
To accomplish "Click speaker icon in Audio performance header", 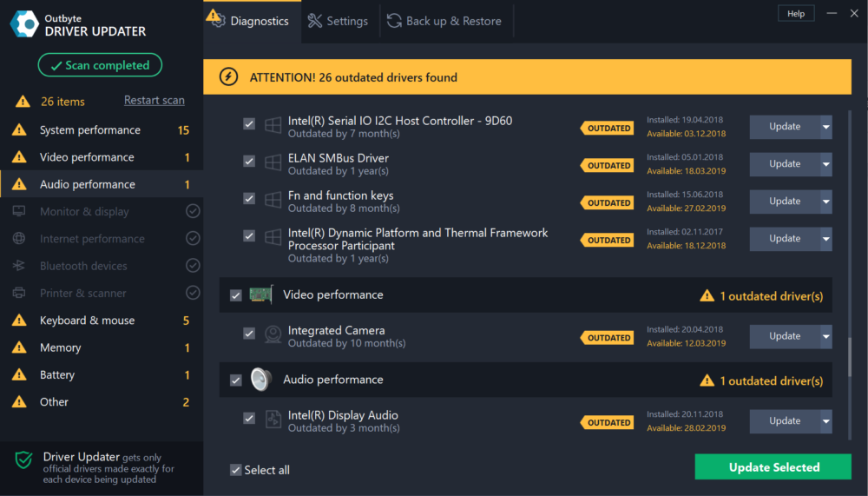I will pos(260,380).
